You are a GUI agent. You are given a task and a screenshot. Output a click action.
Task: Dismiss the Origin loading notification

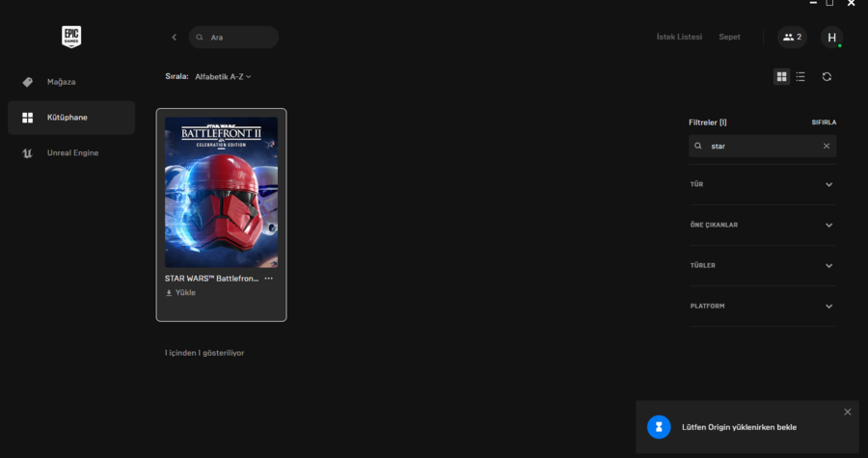pyautogui.click(x=848, y=412)
